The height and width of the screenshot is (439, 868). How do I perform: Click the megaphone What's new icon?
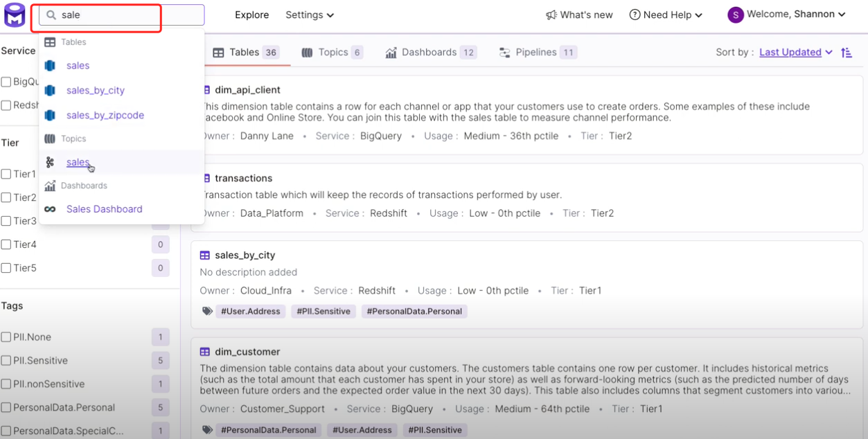point(551,15)
